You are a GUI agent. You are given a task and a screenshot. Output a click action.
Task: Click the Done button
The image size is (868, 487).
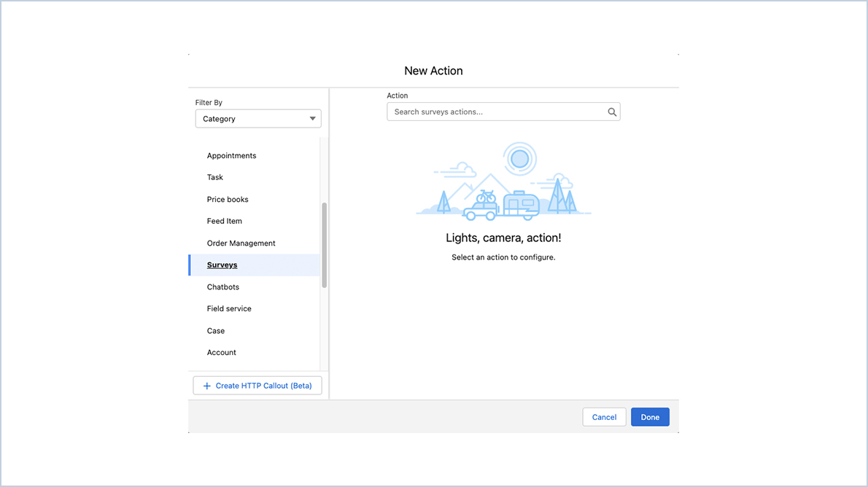pyautogui.click(x=650, y=416)
